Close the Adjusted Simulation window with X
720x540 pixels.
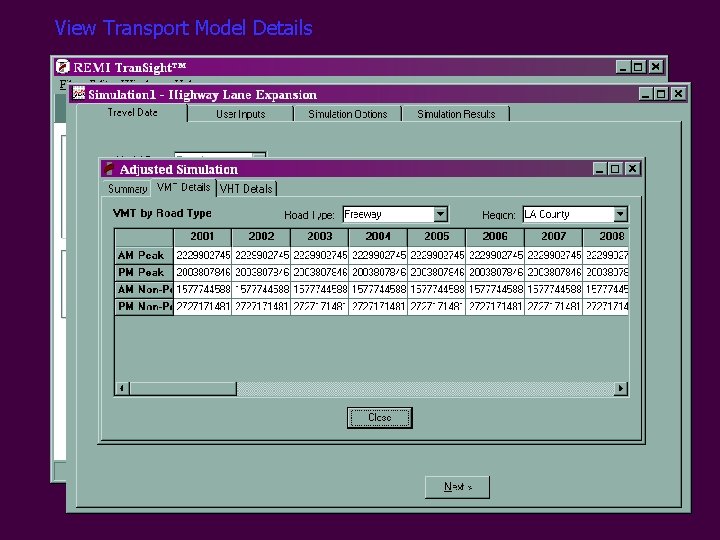click(x=632, y=169)
